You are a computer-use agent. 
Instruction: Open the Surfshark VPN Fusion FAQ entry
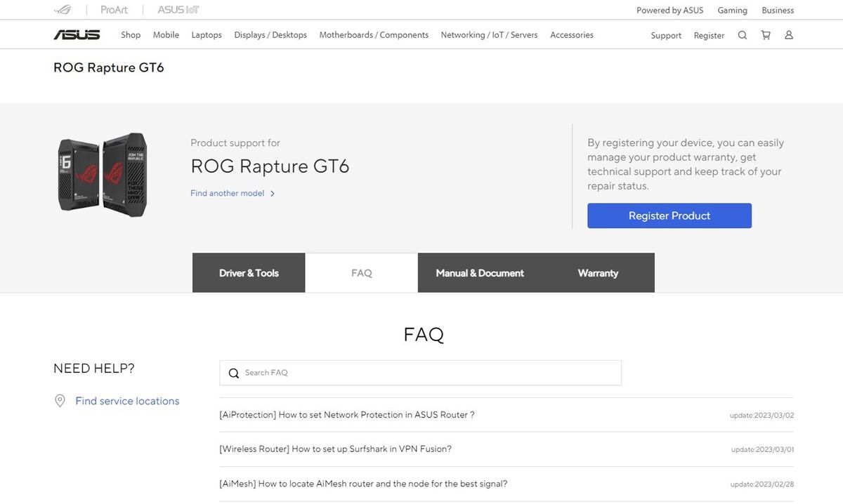tap(336, 449)
